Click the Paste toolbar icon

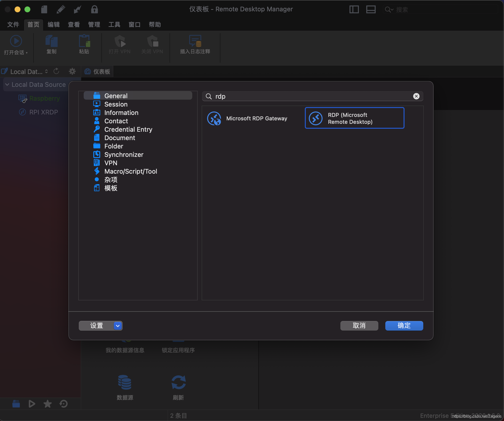coord(84,41)
